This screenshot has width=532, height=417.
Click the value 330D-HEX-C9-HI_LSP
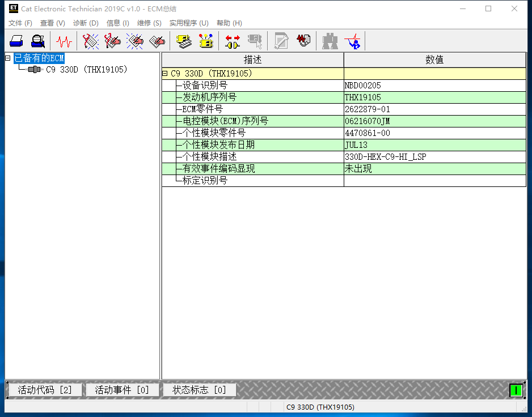(x=386, y=156)
